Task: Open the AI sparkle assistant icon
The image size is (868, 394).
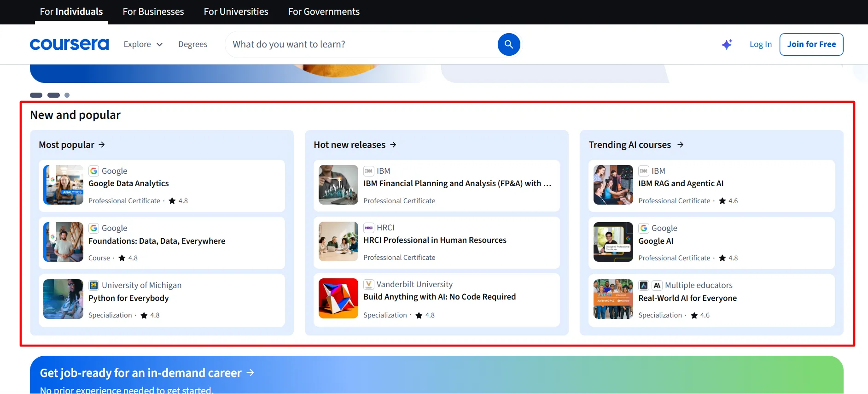Action: [x=727, y=44]
